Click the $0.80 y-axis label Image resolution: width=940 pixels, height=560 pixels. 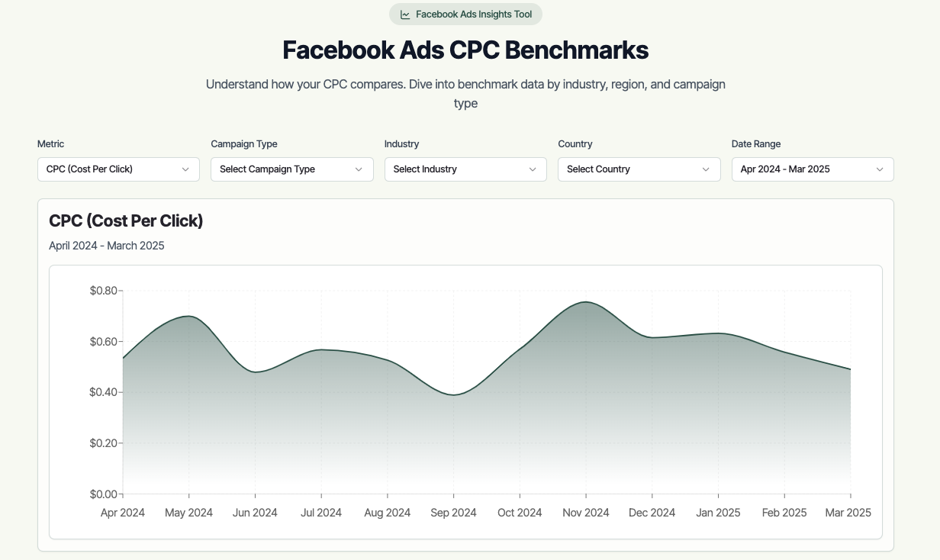tap(103, 291)
